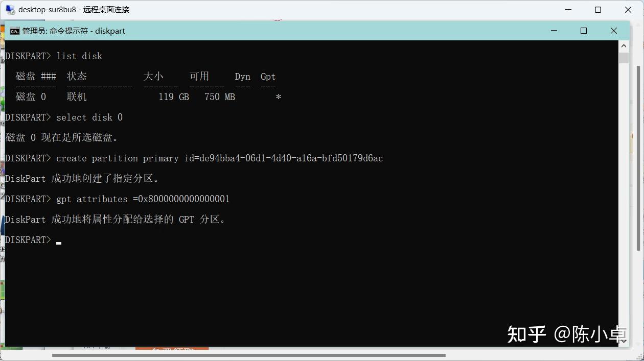644x361 pixels.
Task: Click the cmd icon in the diskpart title bar
Action: pos(14,31)
